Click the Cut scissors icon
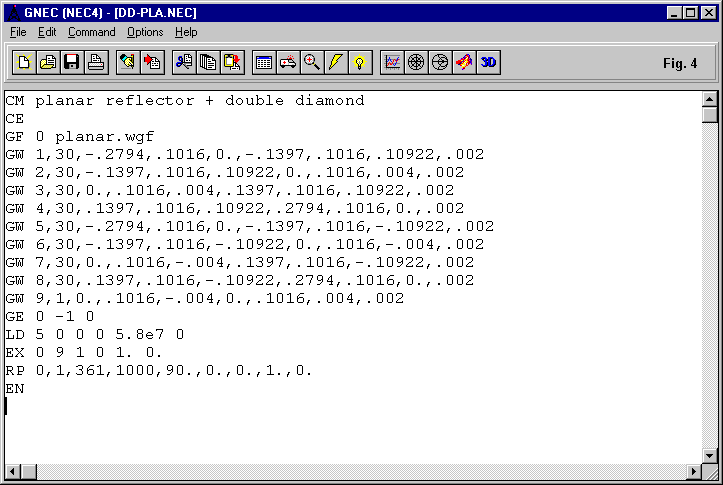This screenshot has height=485, width=723. coord(184,62)
